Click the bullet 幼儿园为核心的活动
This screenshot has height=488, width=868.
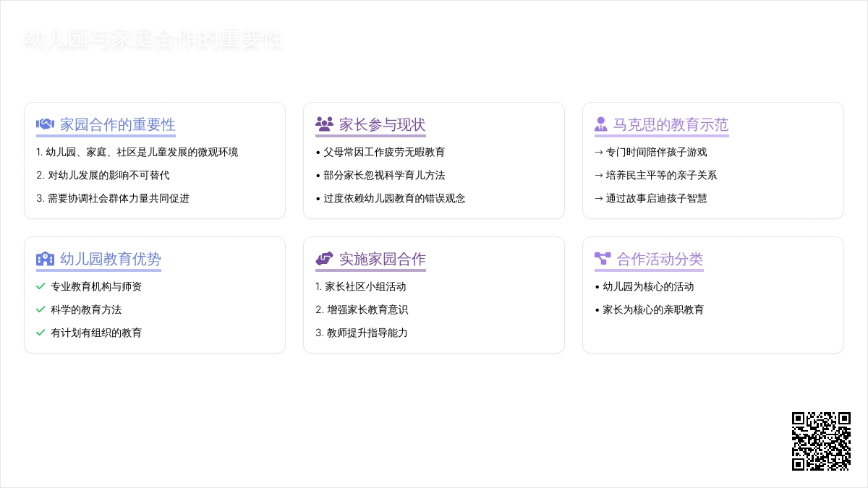coord(644,286)
